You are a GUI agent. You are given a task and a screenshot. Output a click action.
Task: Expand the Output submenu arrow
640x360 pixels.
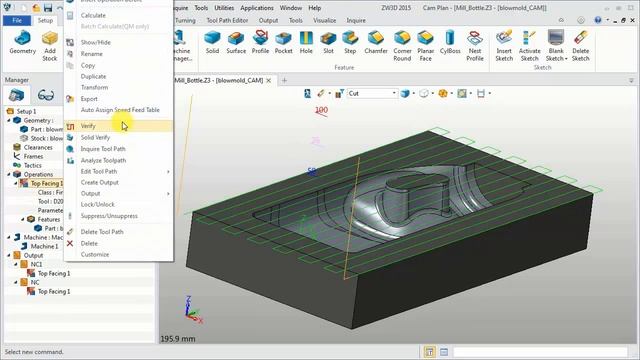pos(168,193)
